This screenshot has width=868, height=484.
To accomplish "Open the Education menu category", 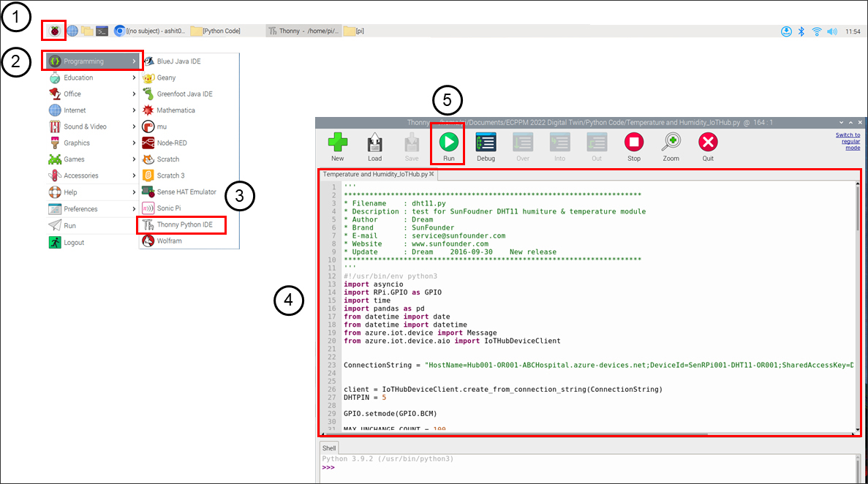I will pyautogui.click(x=92, y=77).
